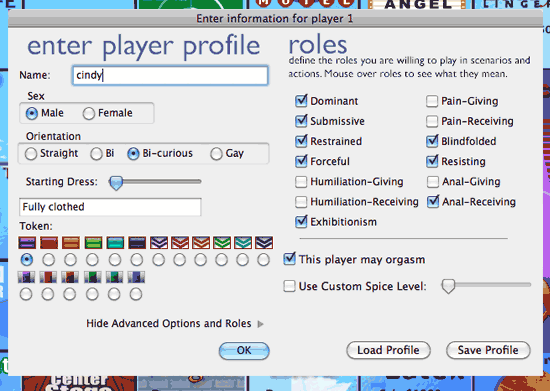550x391 pixels.
Task: Select the Female sex option
Action: [x=89, y=113]
